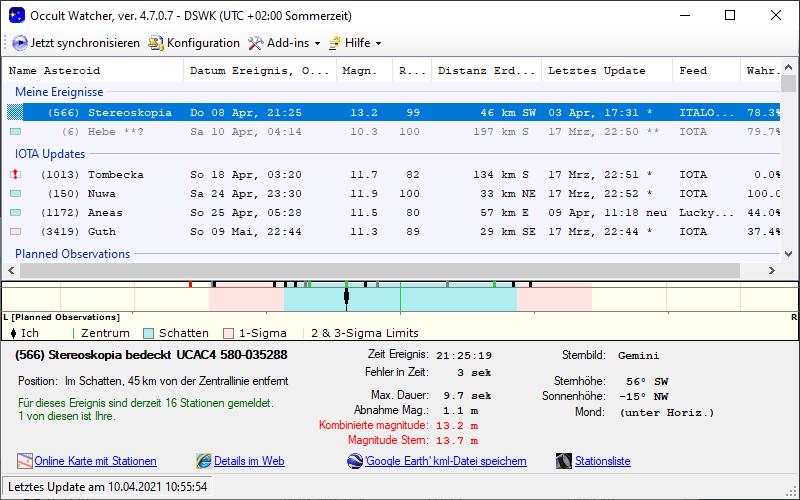Click the map icon beside Online Karte

tap(25, 461)
